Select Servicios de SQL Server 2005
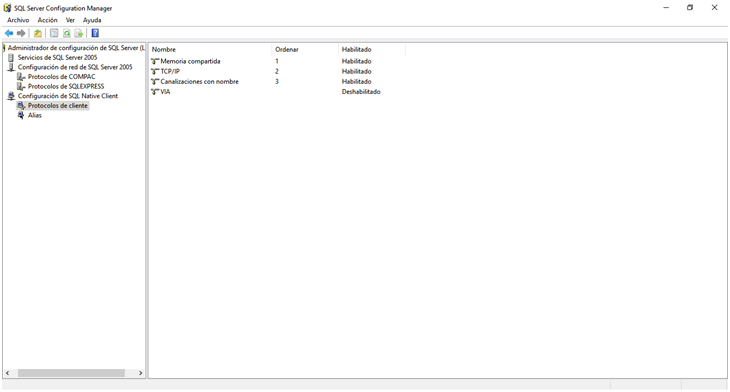Image resolution: width=730 pixels, height=392 pixels. 57,57
